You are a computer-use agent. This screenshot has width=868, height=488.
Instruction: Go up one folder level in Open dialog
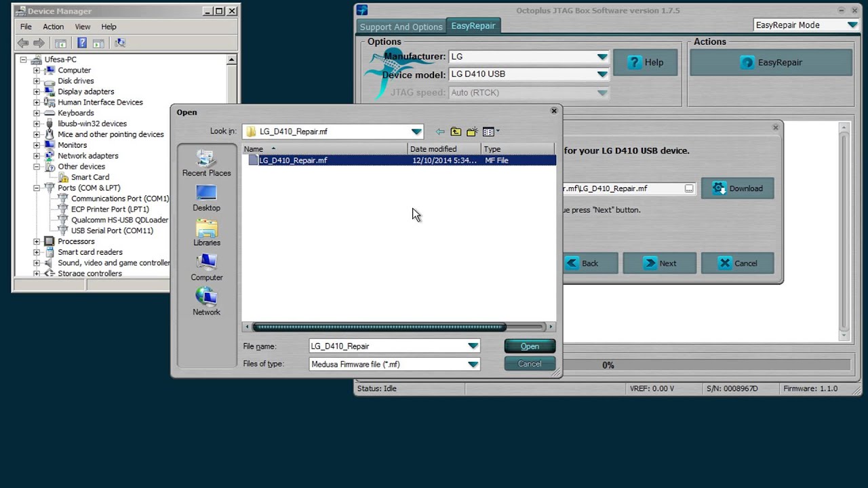point(456,131)
